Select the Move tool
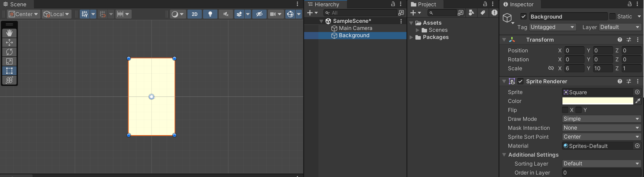Viewport: 644px width, 177px height. (x=9, y=43)
